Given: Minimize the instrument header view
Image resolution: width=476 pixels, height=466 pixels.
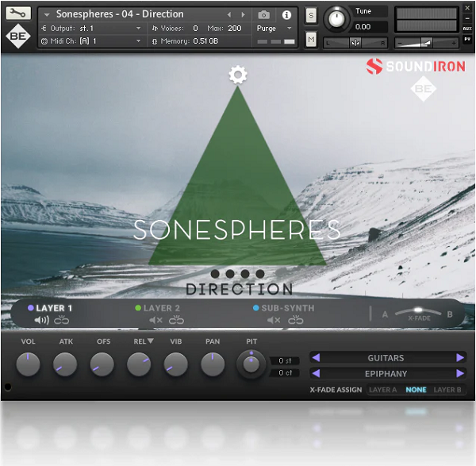Looking at the screenshot, I should (467, 18).
